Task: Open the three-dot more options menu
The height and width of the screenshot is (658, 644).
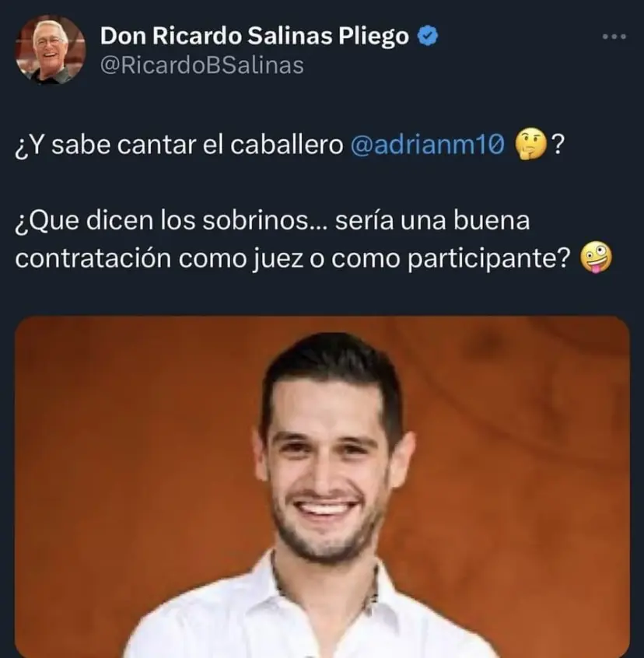Action: coord(614,37)
